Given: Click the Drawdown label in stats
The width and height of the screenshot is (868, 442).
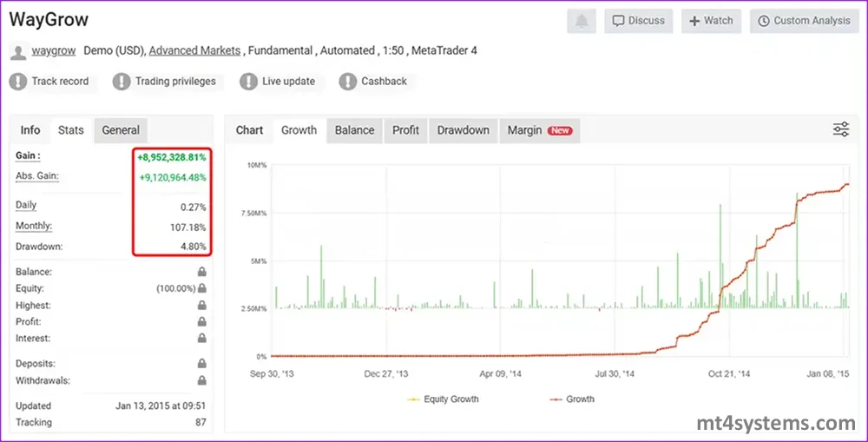Looking at the screenshot, I should point(39,247).
